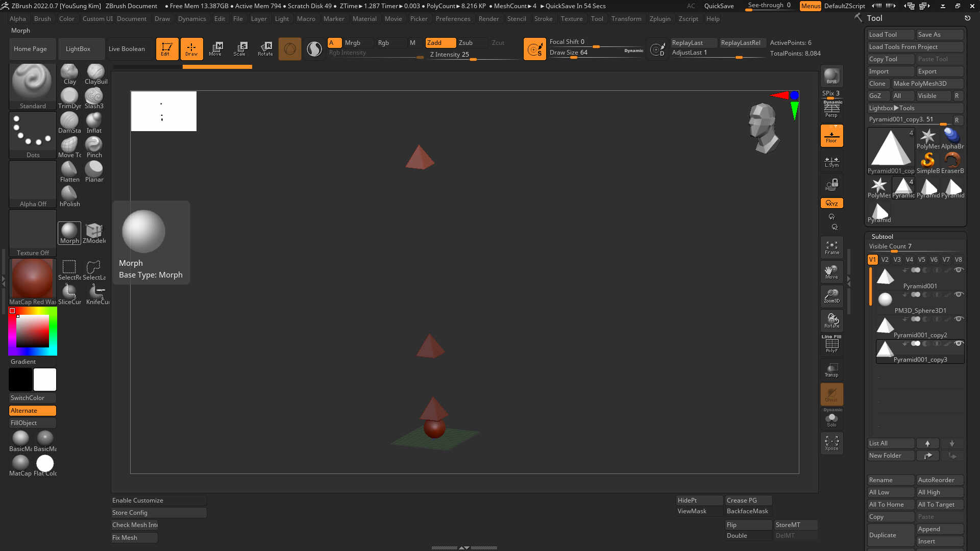980x551 pixels.
Task: Hide the PM3D_Sphere3D1 subtool eye
Action: point(959,294)
